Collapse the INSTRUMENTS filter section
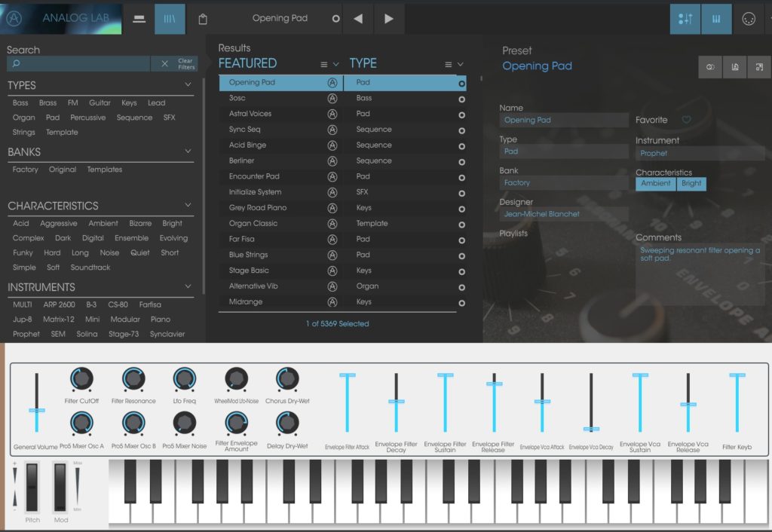Viewport: 772px width, 532px height. pyautogui.click(x=188, y=286)
